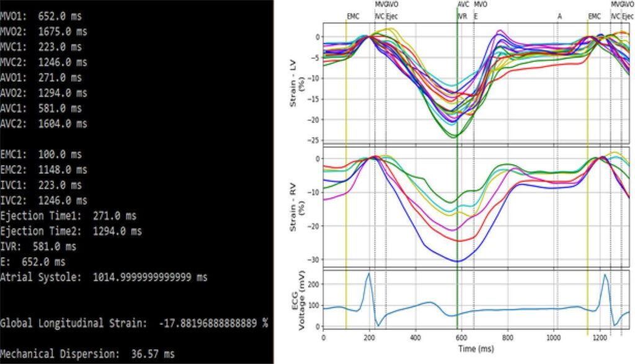This screenshot has height=364, width=635.
Task: Click the Atrial Systole output line
Action: pyautogui.click(x=104, y=278)
